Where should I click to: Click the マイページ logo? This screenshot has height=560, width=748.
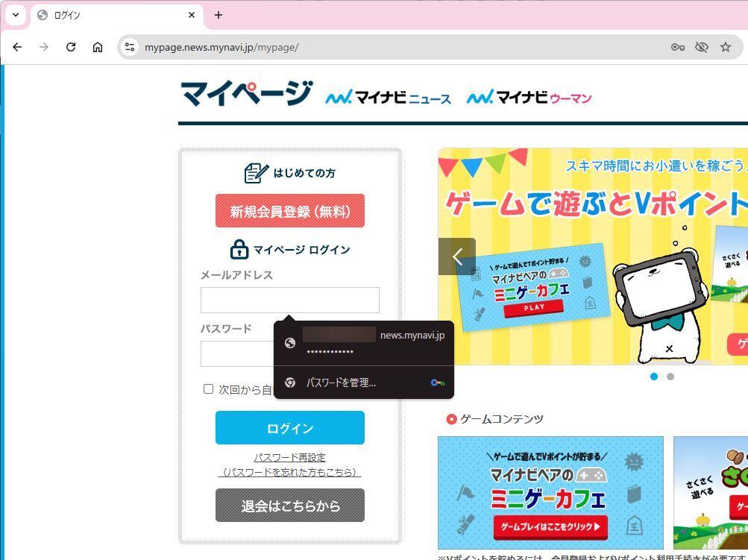coord(247,93)
